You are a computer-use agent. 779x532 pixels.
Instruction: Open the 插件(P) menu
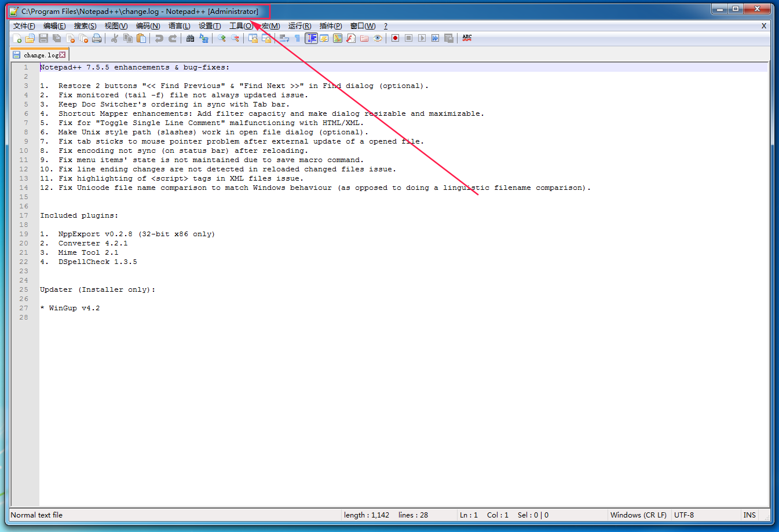tap(331, 26)
